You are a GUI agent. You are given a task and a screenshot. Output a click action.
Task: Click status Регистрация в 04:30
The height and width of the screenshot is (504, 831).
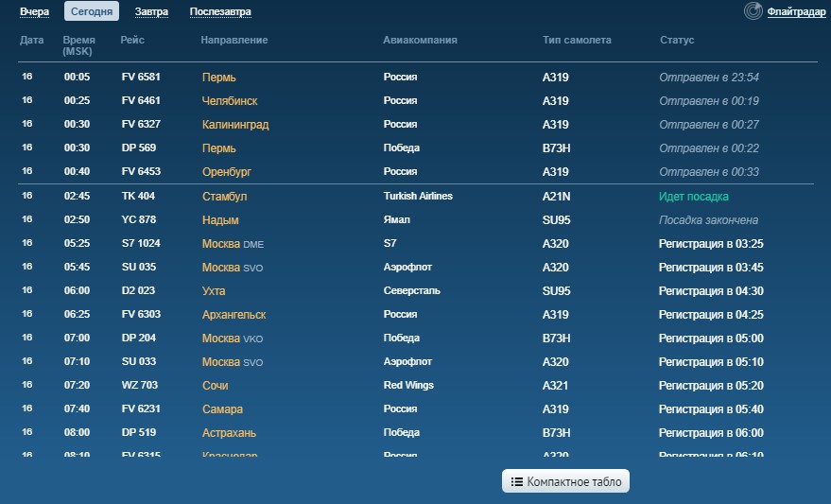711,291
